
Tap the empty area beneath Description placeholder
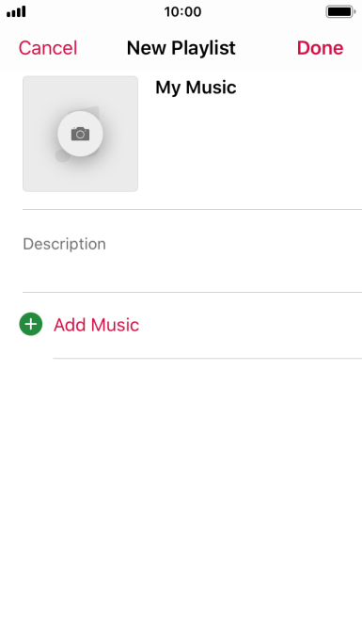192,273
